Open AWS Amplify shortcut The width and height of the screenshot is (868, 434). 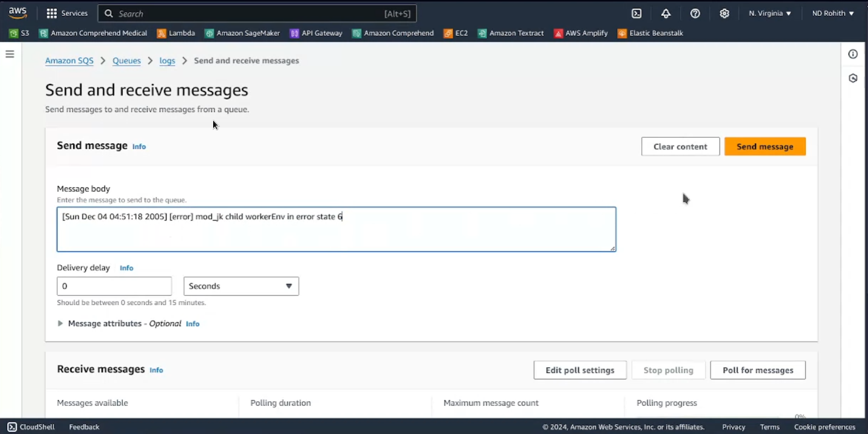tap(580, 33)
